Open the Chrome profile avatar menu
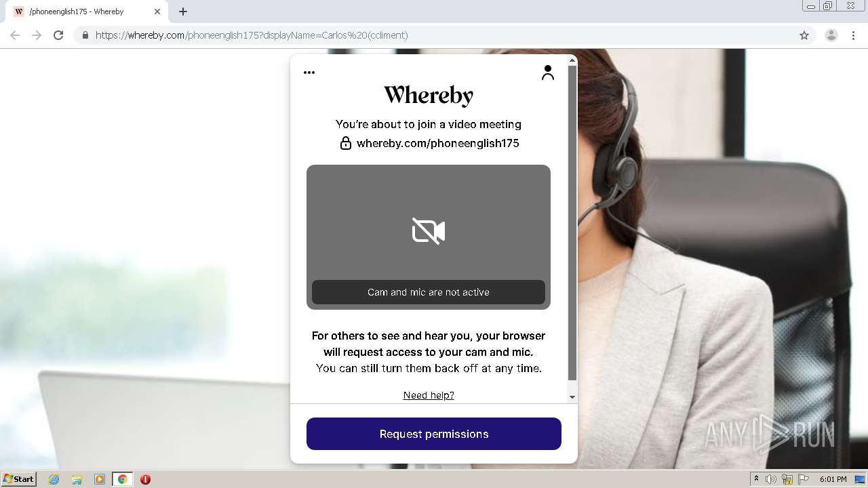This screenshot has height=488, width=868. click(x=831, y=35)
